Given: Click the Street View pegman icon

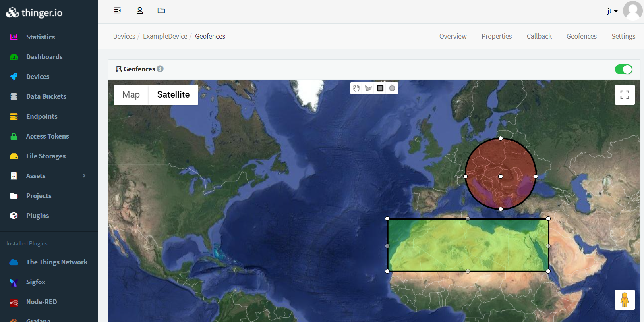Looking at the screenshot, I should [625, 300].
